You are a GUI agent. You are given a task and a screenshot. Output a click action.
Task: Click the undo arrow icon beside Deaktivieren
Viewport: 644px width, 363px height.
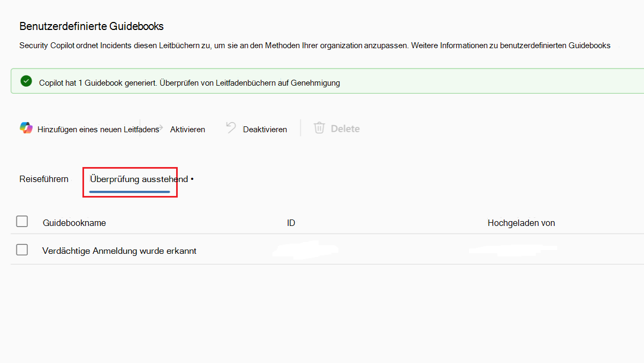point(230,128)
